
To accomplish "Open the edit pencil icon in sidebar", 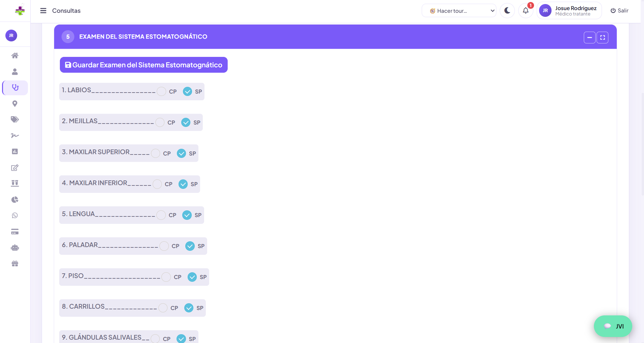I will tap(15, 168).
